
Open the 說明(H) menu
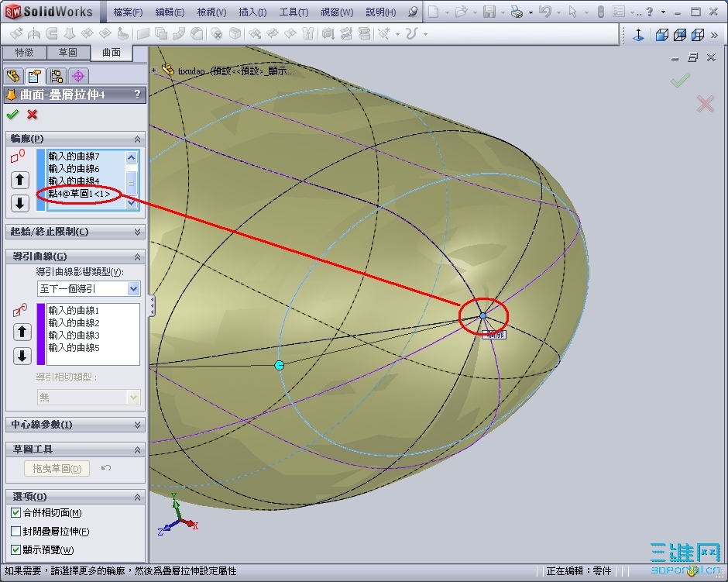pos(381,12)
